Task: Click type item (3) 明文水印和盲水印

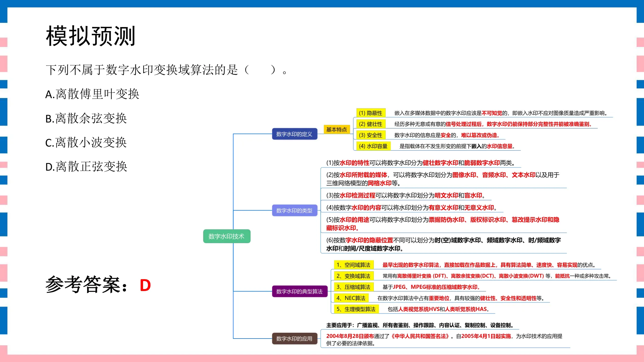Action: coord(406,195)
